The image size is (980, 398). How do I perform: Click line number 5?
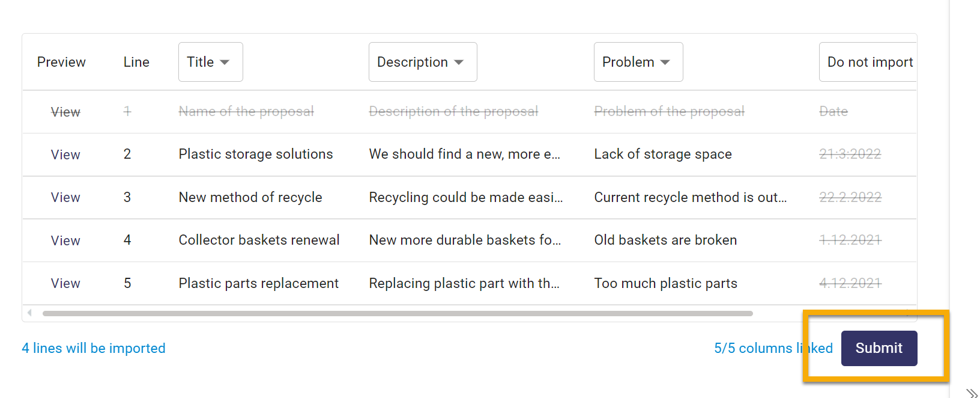tap(127, 283)
